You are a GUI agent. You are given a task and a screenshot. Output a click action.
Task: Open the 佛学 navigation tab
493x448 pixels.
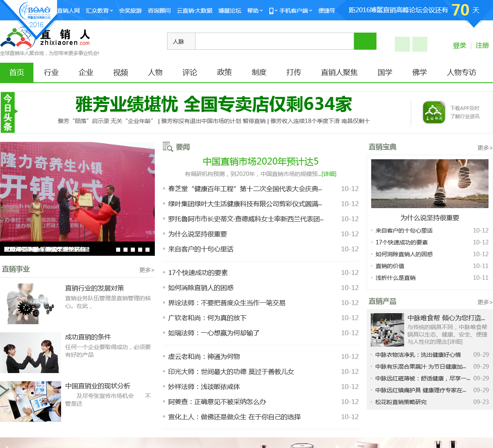[420, 72]
